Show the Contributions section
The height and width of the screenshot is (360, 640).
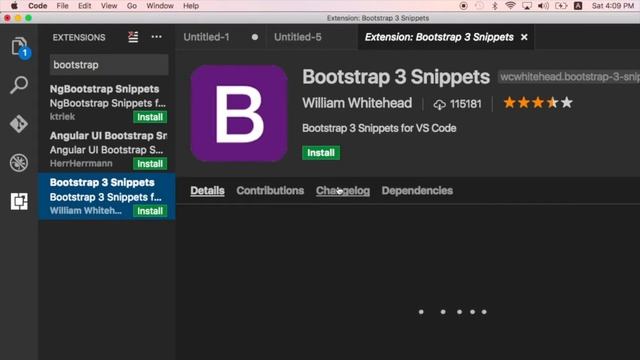pyautogui.click(x=270, y=191)
